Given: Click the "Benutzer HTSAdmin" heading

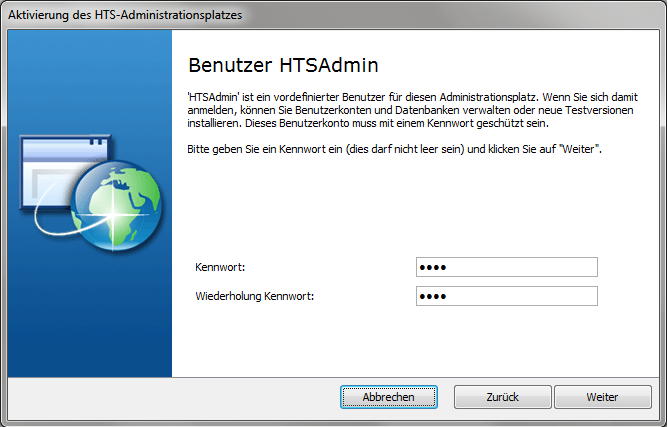Looking at the screenshot, I should coord(282,65).
